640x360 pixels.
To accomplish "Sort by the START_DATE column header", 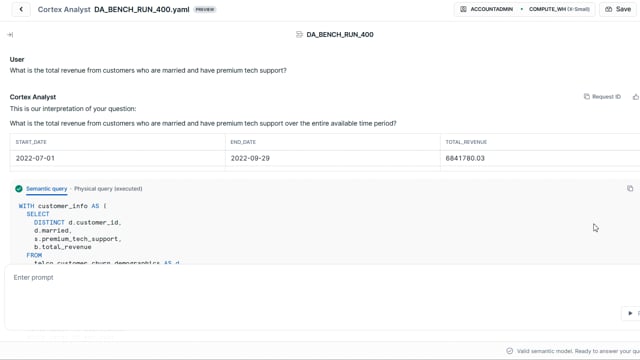I will click(31, 142).
